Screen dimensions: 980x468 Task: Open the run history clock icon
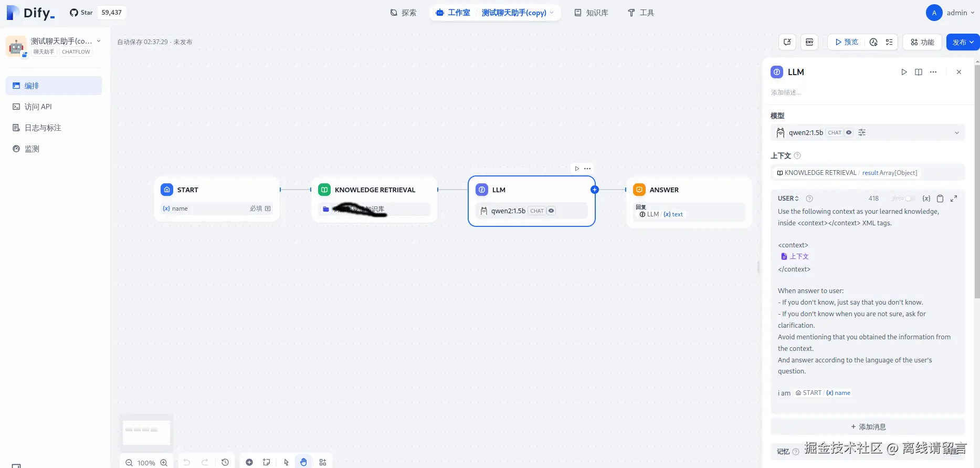point(873,42)
